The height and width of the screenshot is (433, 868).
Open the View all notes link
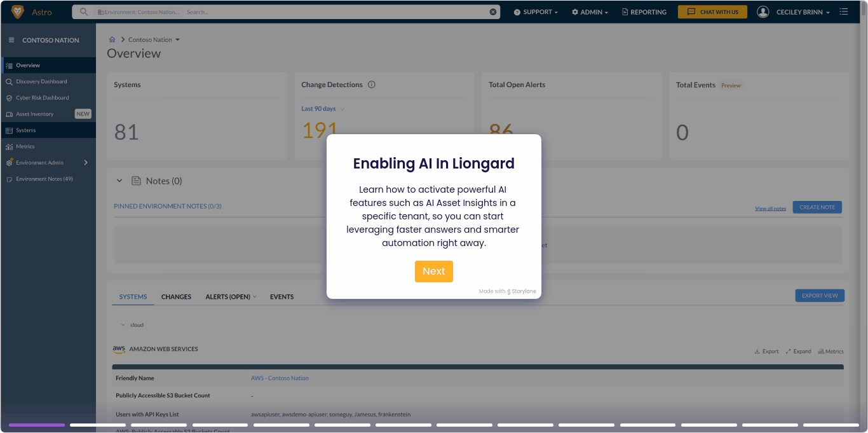click(770, 209)
